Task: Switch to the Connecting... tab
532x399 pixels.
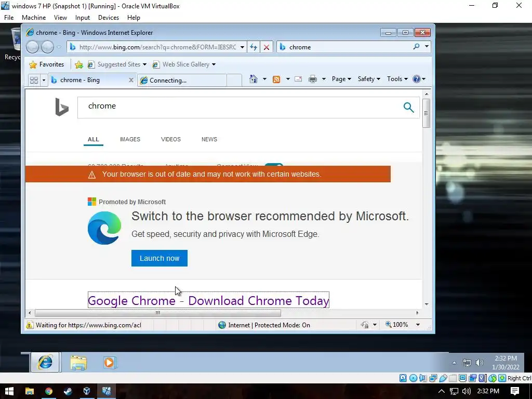Action: click(182, 81)
